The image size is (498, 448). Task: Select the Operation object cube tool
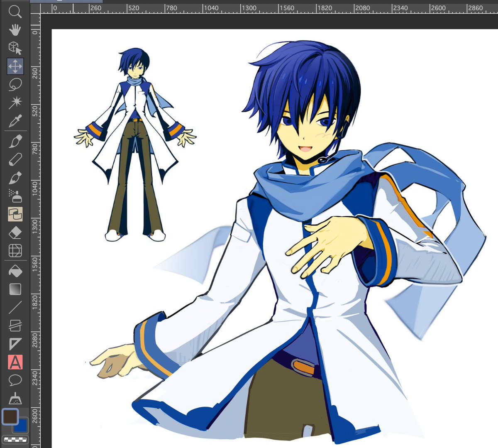pos(15,48)
